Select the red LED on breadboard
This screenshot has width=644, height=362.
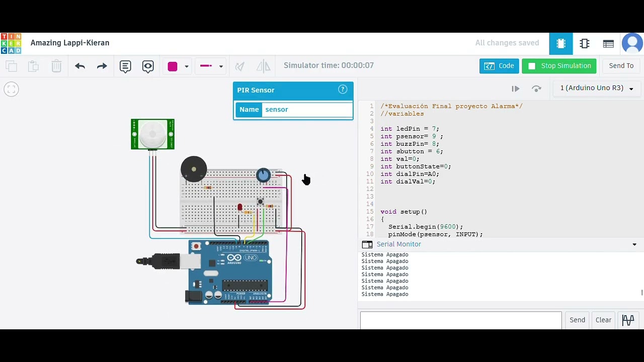coord(240,207)
